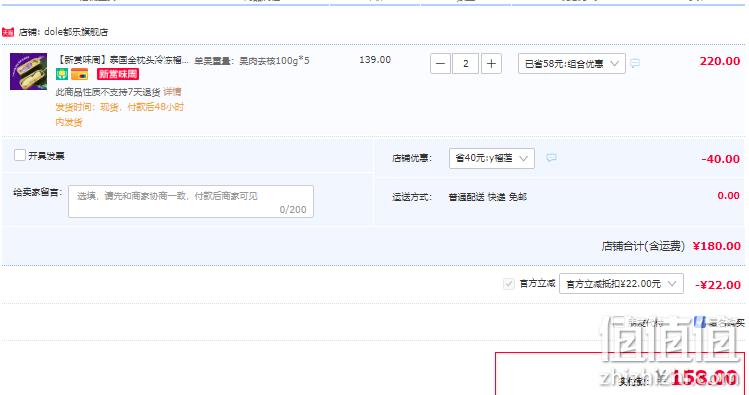Image resolution: width=749 pixels, height=395 pixels.
Task: Increase quantity with the plus button
Action: (x=491, y=64)
